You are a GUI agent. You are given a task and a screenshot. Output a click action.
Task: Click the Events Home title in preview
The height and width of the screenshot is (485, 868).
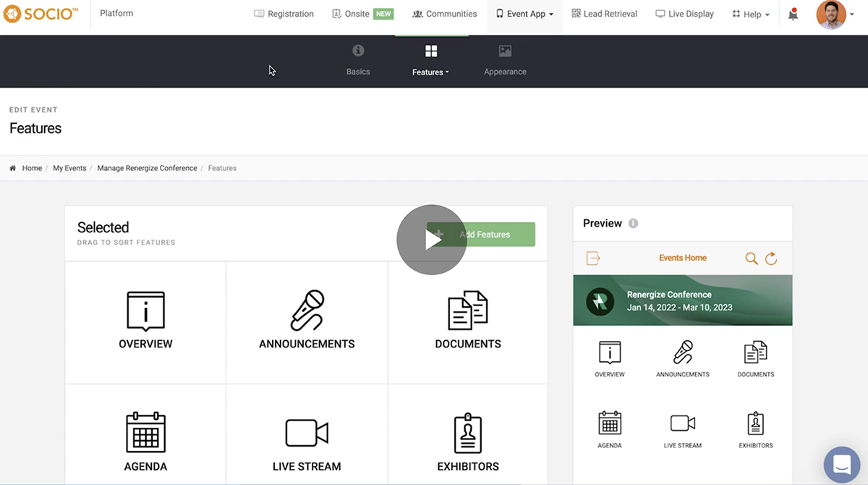683,258
